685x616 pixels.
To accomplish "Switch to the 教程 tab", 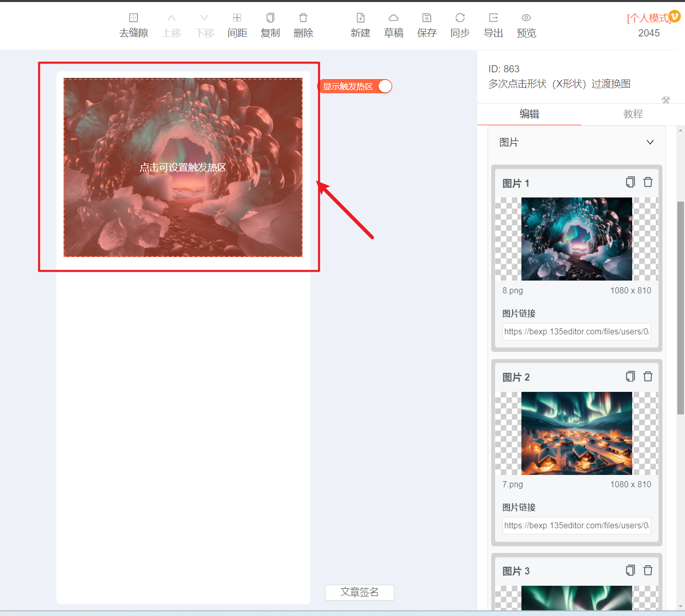I will (633, 114).
